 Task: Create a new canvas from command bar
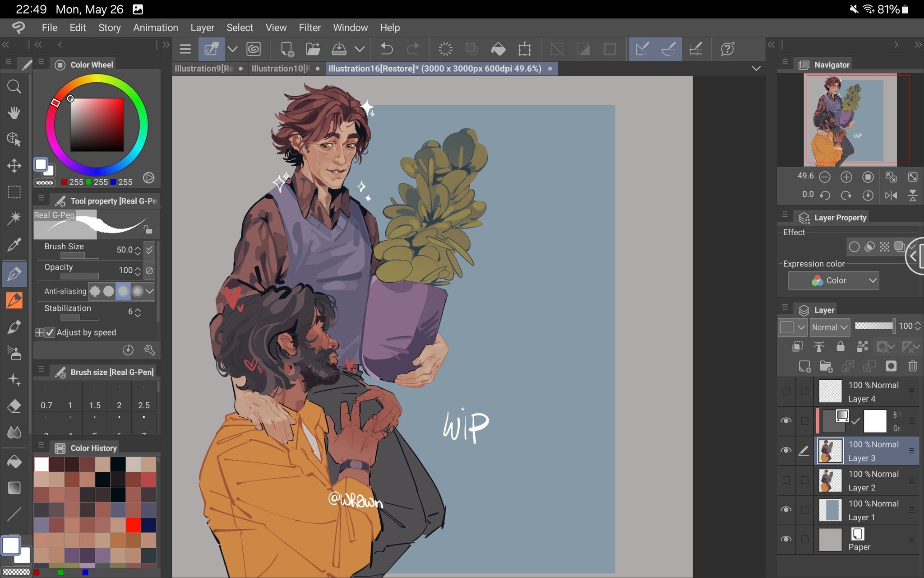point(287,49)
